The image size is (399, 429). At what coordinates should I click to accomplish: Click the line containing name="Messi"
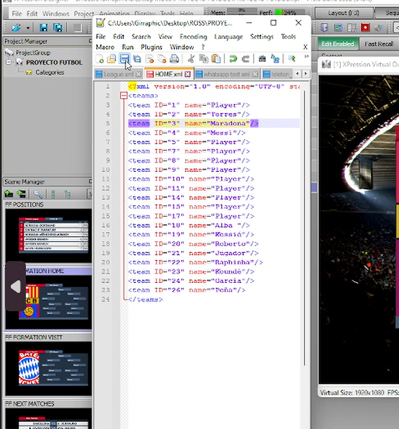point(187,133)
